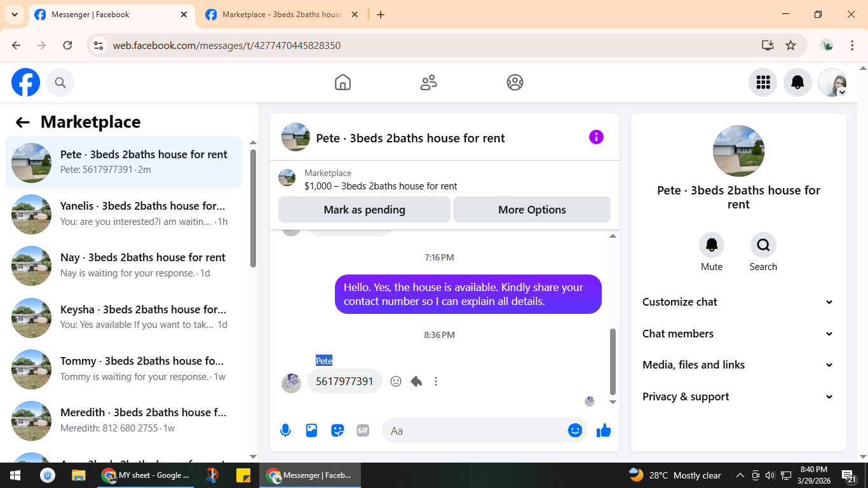The image size is (868, 488).
Task: Open listing thumbnail in right info panel
Action: pyautogui.click(x=738, y=151)
